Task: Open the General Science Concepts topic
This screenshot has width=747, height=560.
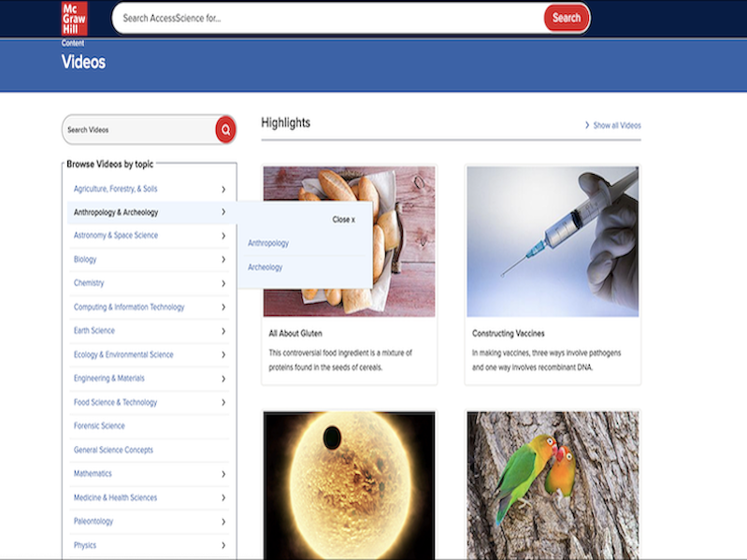Action: [x=113, y=450]
